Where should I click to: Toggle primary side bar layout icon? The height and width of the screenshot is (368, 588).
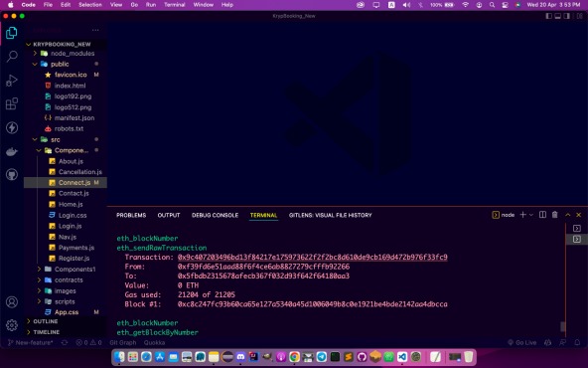click(x=548, y=16)
